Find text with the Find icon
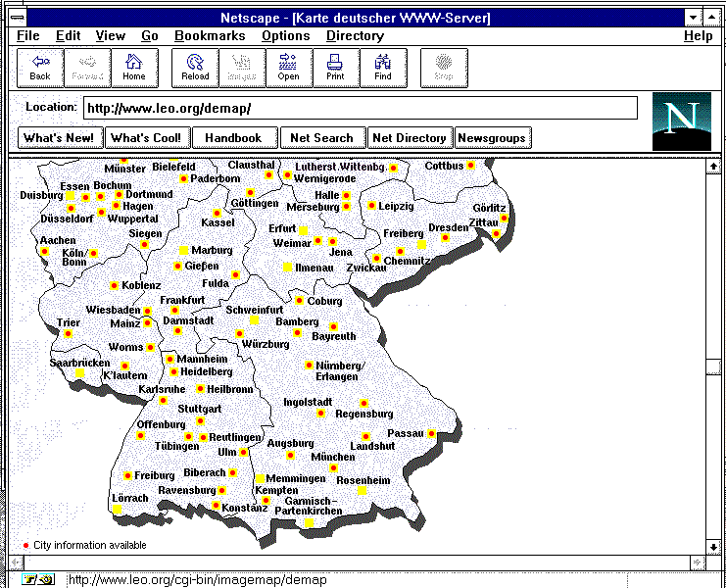The width and height of the screenshot is (726, 588). click(383, 68)
